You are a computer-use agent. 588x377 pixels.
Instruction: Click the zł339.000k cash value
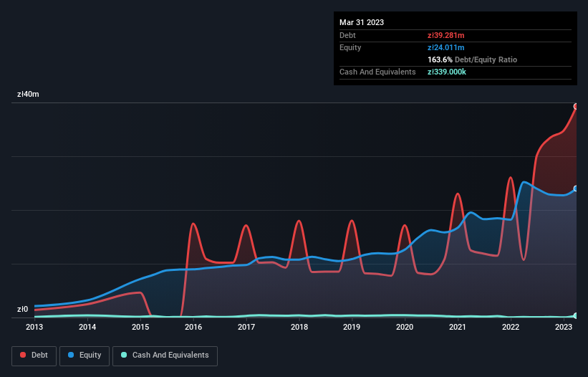tap(447, 72)
